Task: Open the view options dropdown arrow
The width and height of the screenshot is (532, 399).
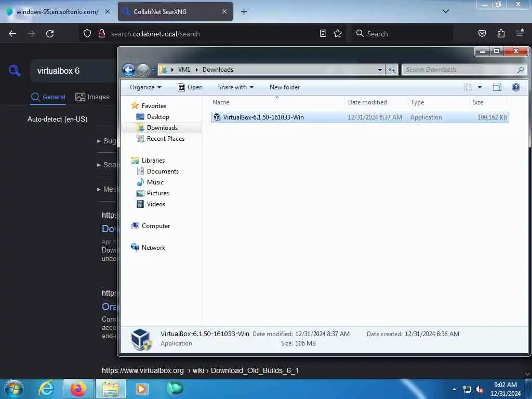Action: click(x=480, y=87)
